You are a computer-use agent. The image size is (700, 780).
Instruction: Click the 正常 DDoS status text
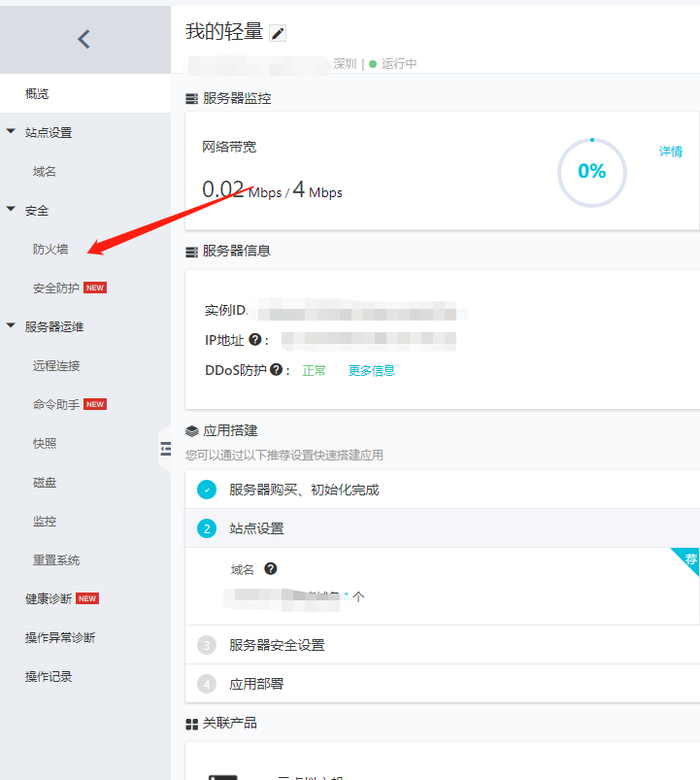click(x=314, y=371)
